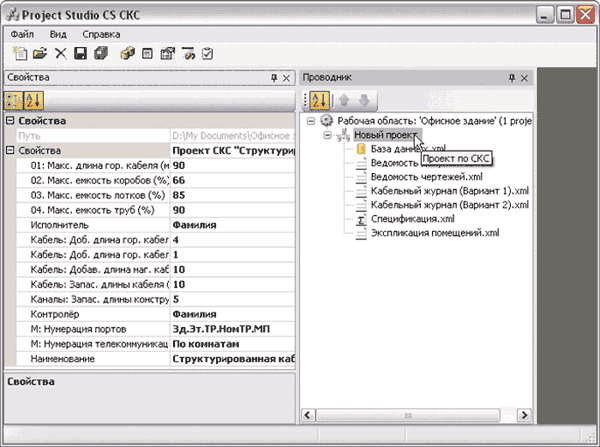Collapse the Новый проект tree node
Screen dimensions: 600x447
point(327,135)
